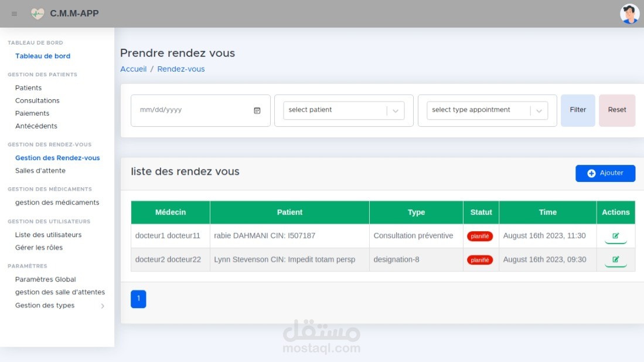Add a new appointment with Ajouter
The height and width of the screenshot is (362, 644).
pos(605,173)
